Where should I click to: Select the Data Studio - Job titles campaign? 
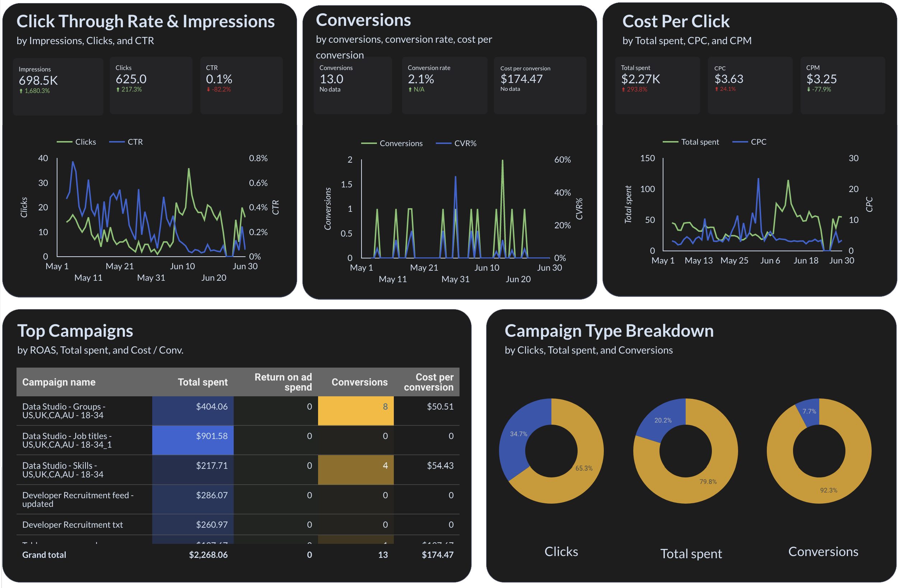238,440
